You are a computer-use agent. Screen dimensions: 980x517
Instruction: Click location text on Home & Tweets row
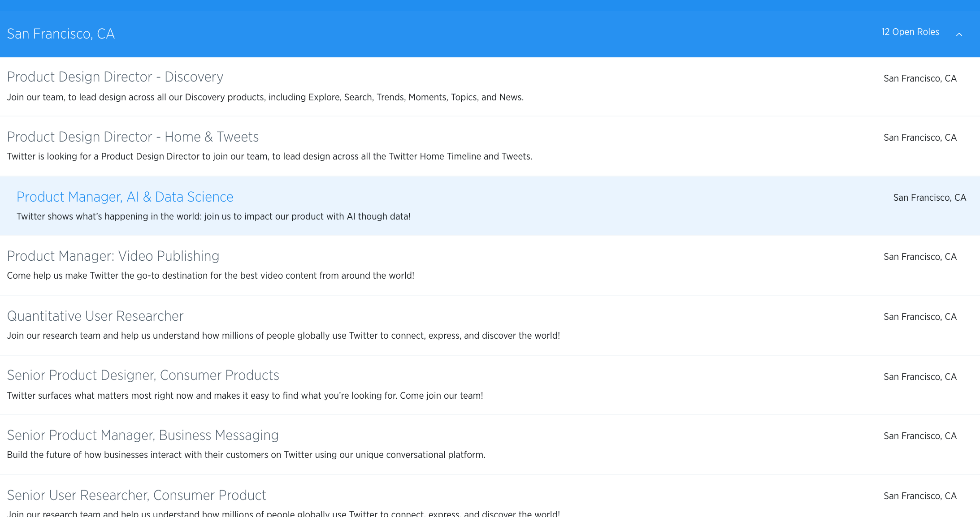(x=920, y=138)
